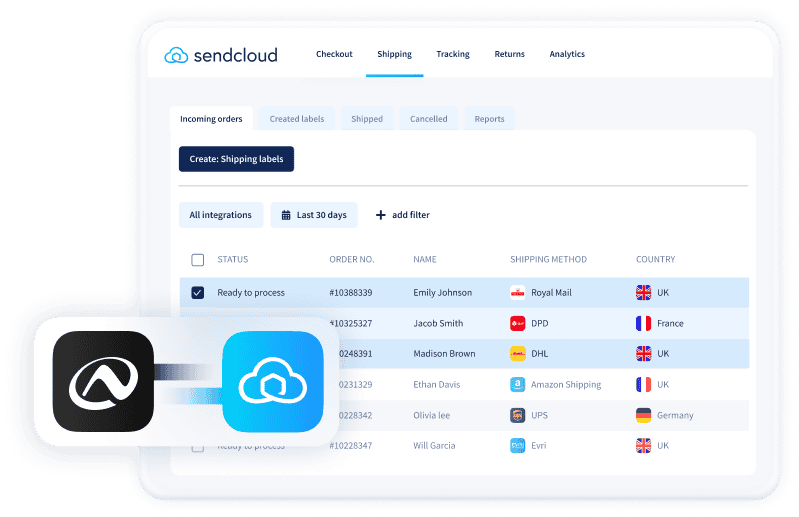Sort by the NAME column header
The image size is (799, 517).
coord(424,259)
